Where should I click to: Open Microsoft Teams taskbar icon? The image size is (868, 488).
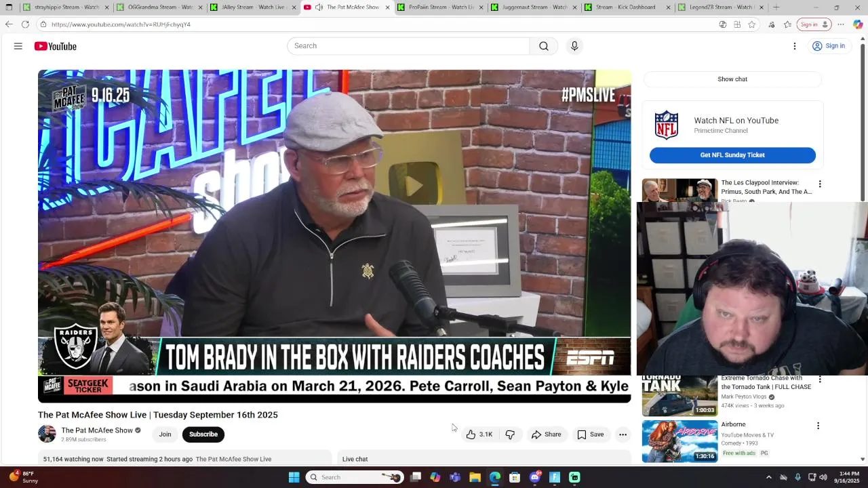point(455,477)
